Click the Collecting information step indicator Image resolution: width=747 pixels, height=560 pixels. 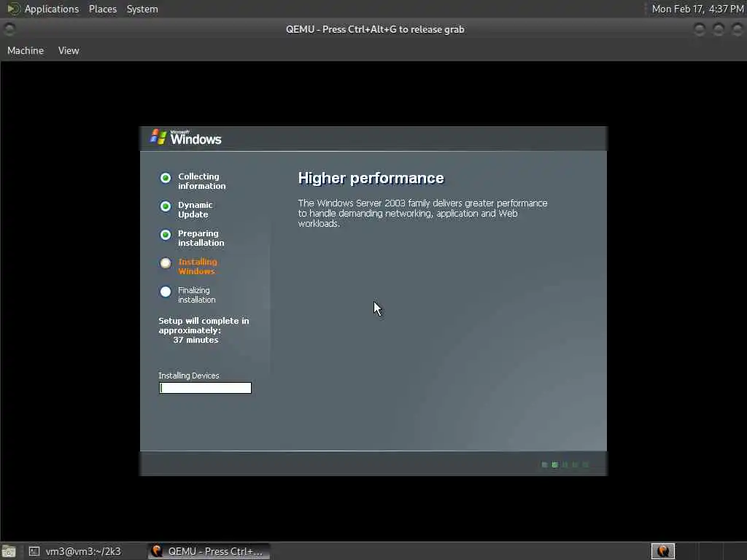point(166,178)
